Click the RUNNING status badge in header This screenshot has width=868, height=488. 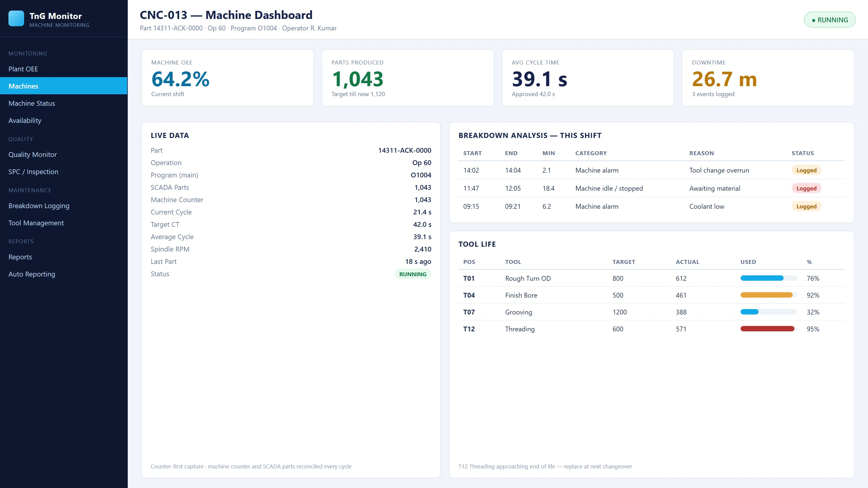[x=830, y=20]
